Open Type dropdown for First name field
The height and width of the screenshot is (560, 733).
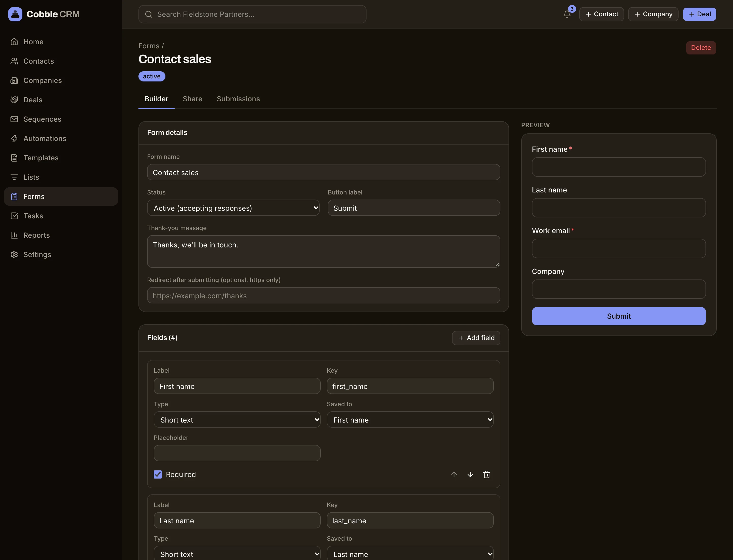tap(237, 420)
